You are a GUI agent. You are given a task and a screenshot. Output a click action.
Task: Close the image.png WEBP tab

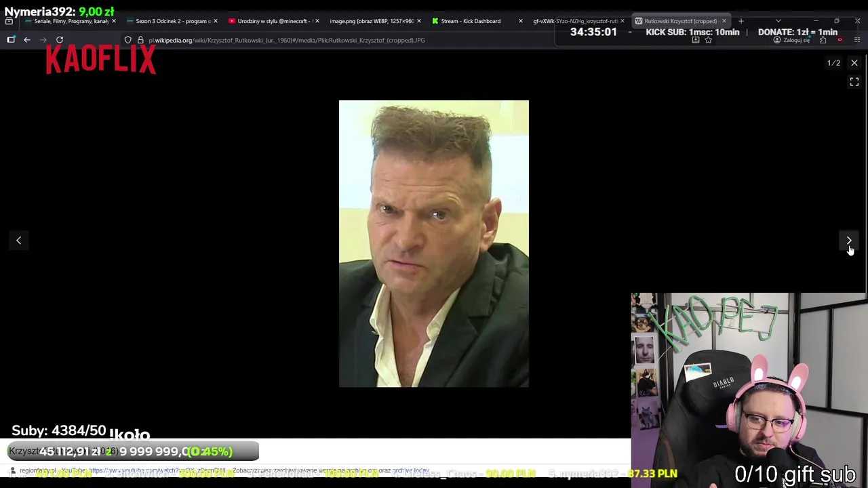(x=419, y=21)
